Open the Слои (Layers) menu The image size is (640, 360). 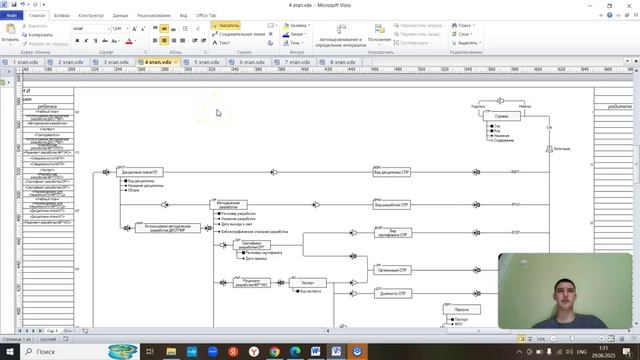[x=462, y=34]
